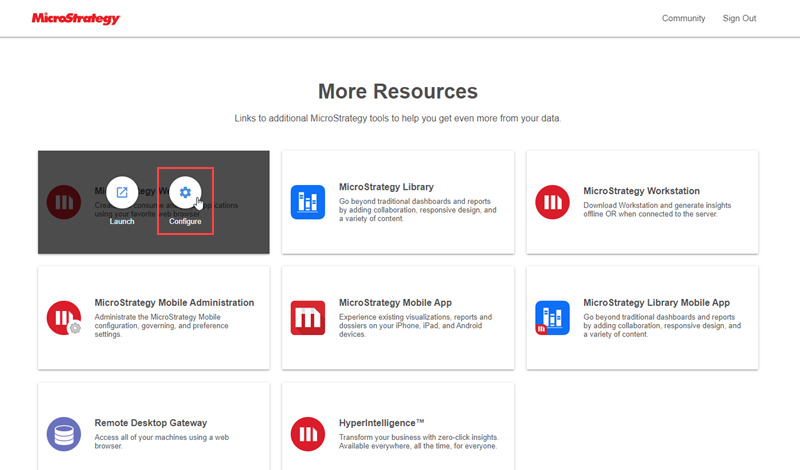Click the MicroStrategy Mobile App icon

308,318
